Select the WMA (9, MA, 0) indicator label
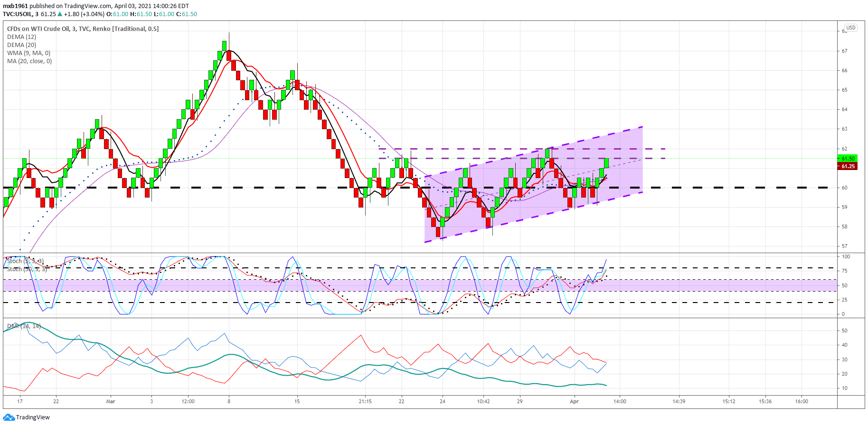The image size is (868, 426). click(28, 53)
